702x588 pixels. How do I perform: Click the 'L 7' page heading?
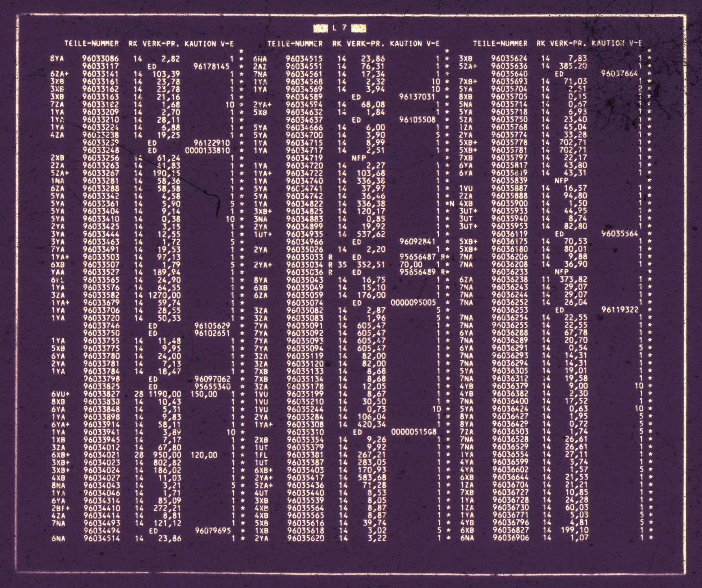[340, 28]
